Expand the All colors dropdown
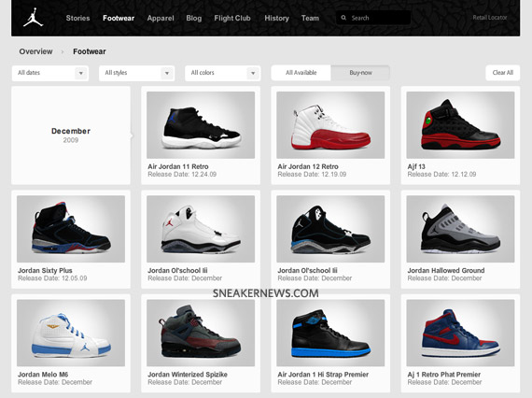Viewport: 532px width, 398px height. (223, 73)
